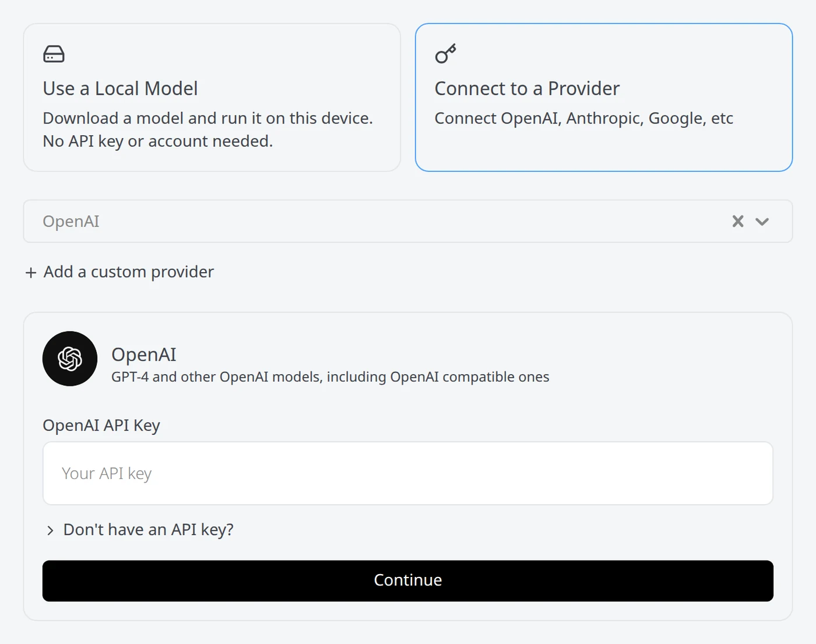Click the hard drive icon for local model
This screenshot has height=644, width=816.
(x=54, y=54)
